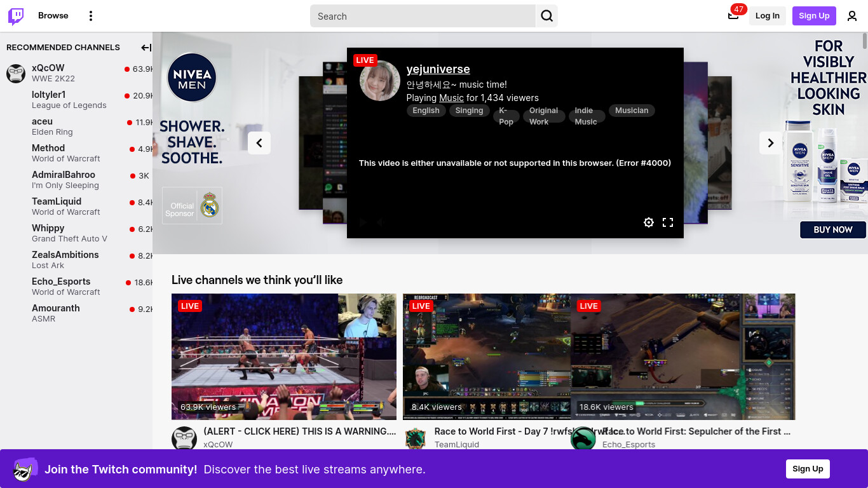
Task: Open ZealsAmbitions in recommended channels
Action: (76, 260)
